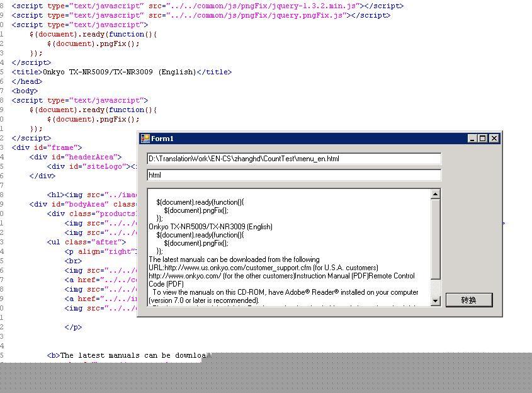Click the <div id="headerArea"> code line
The image size is (532, 393).
76,157
